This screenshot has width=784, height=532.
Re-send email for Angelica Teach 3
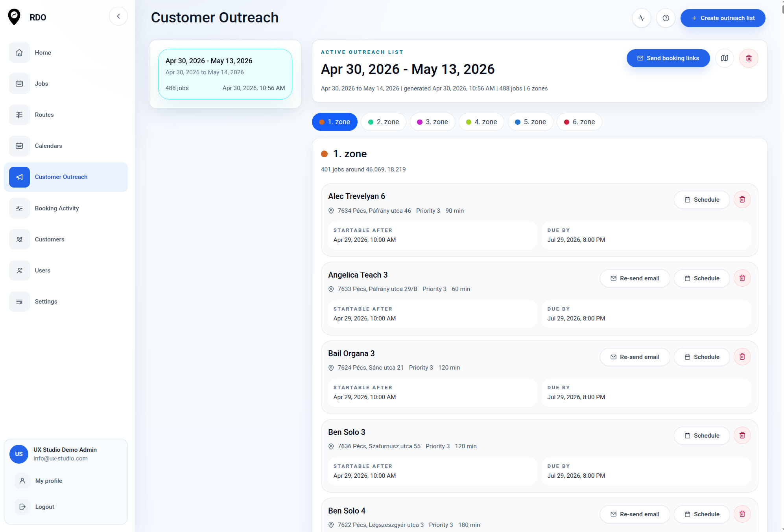[x=635, y=278]
